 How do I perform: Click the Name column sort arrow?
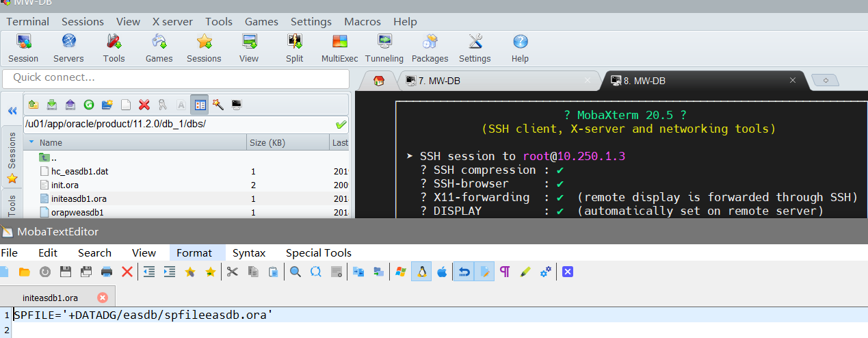click(x=31, y=143)
